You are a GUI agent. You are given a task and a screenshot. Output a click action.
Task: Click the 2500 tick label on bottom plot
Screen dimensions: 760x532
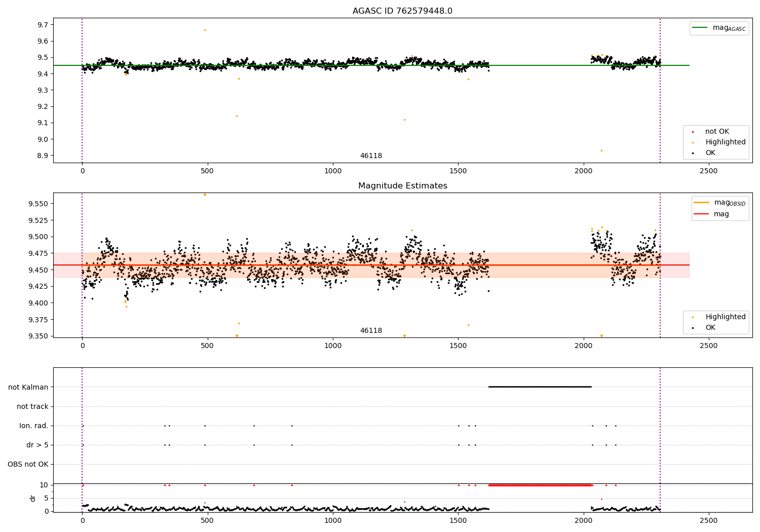[709, 521]
